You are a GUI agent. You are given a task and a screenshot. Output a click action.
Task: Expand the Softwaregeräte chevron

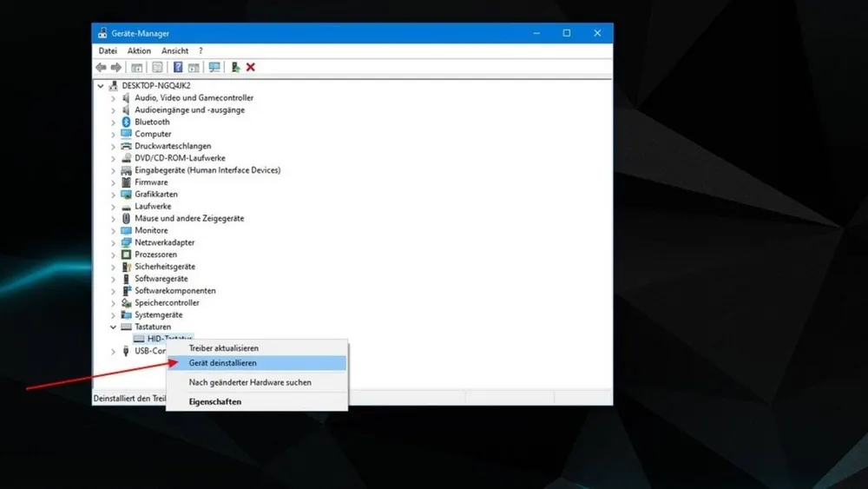click(113, 279)
